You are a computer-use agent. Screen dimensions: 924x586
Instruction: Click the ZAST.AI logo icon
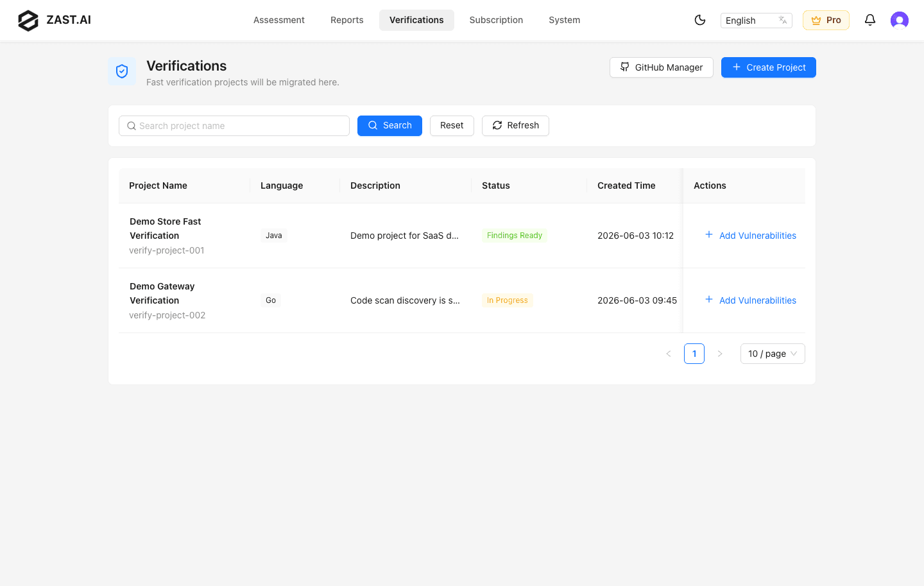tap(28, 21)
